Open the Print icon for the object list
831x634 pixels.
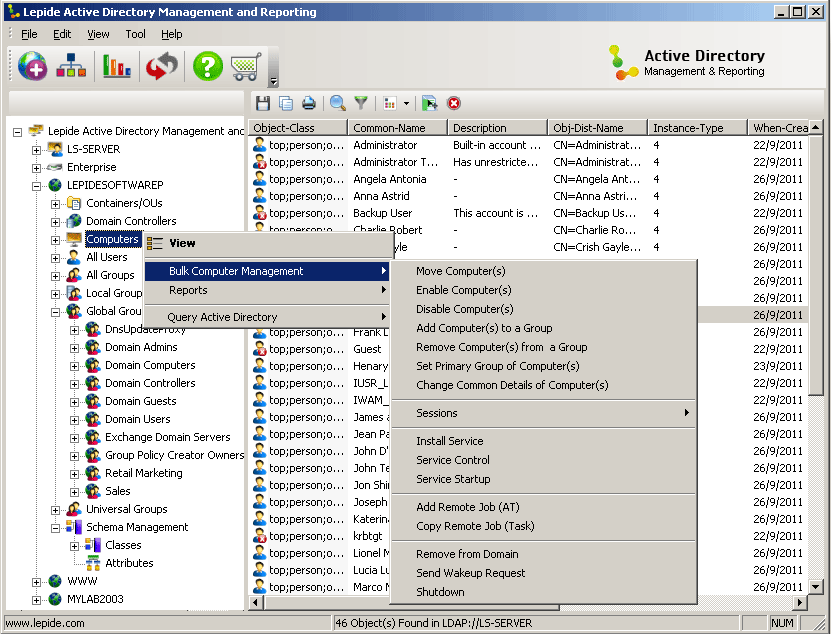(x=310, y=103)
